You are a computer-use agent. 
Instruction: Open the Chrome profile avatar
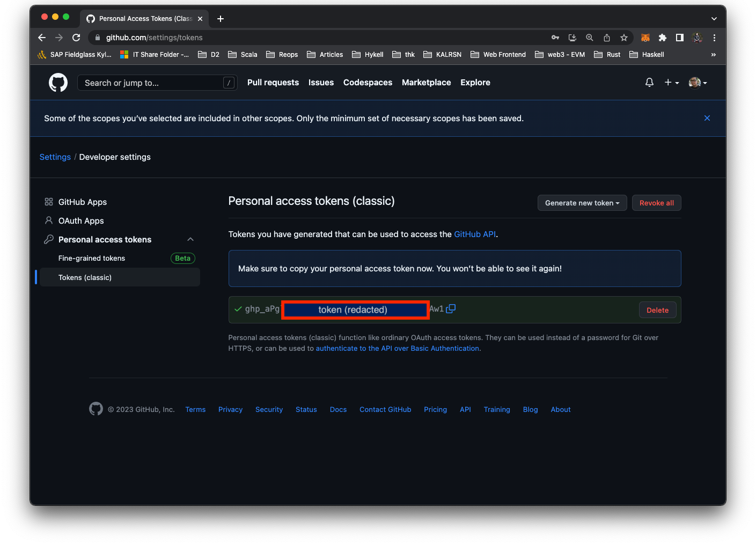coord(698,38)
